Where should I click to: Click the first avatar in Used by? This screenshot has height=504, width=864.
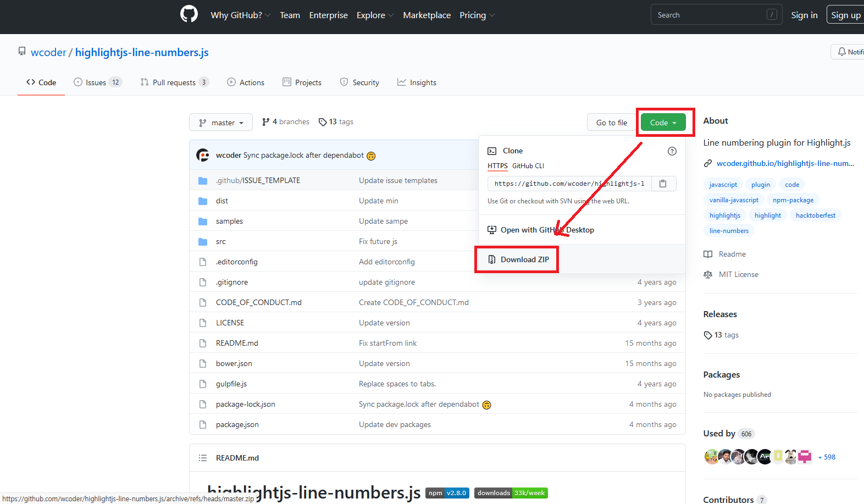(x=711, y=457)
